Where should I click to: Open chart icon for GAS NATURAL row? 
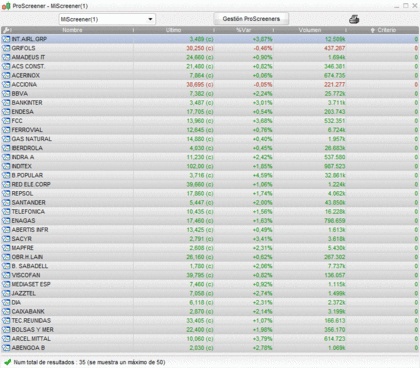[x=6, y=139]
